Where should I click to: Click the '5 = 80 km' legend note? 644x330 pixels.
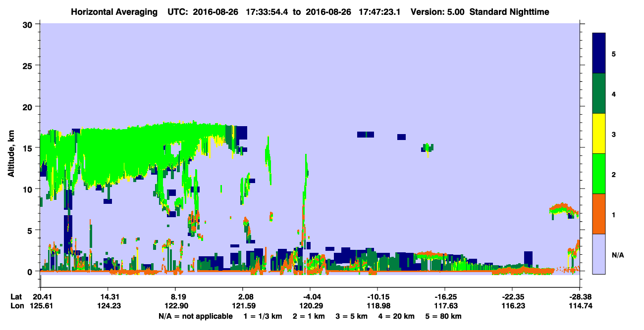[x=444, y=316]
